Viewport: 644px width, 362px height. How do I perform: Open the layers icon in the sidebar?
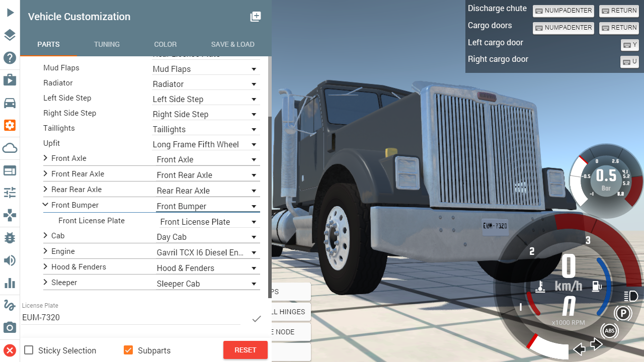click(x=10, y=35)
